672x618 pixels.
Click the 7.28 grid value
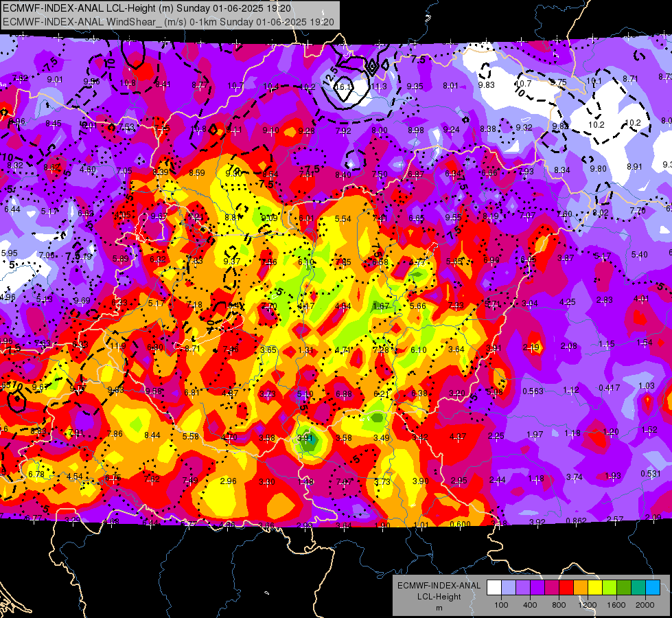[381, 350]
